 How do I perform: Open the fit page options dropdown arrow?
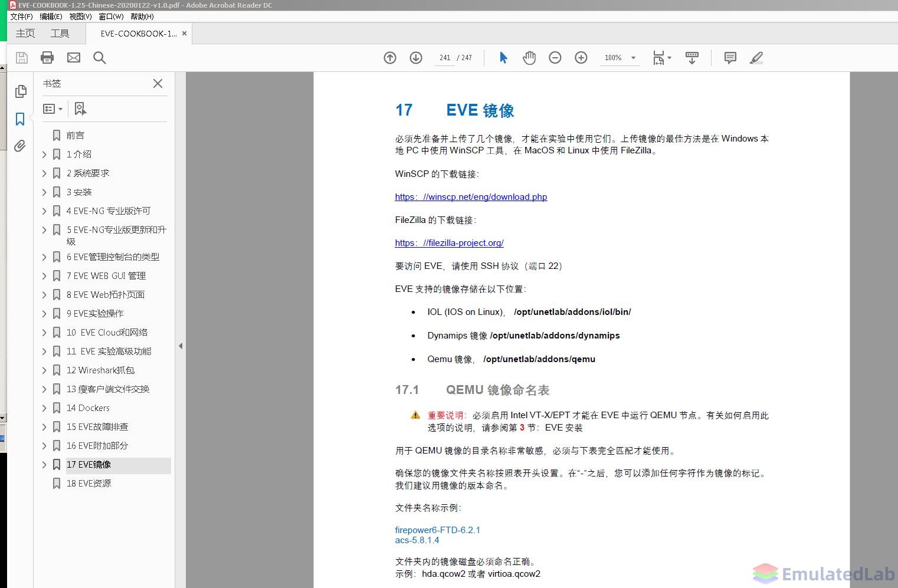(669, 58)
